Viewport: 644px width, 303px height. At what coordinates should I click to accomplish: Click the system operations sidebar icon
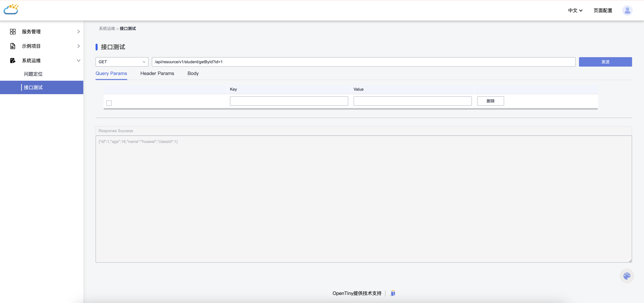[x=13, y=61]
